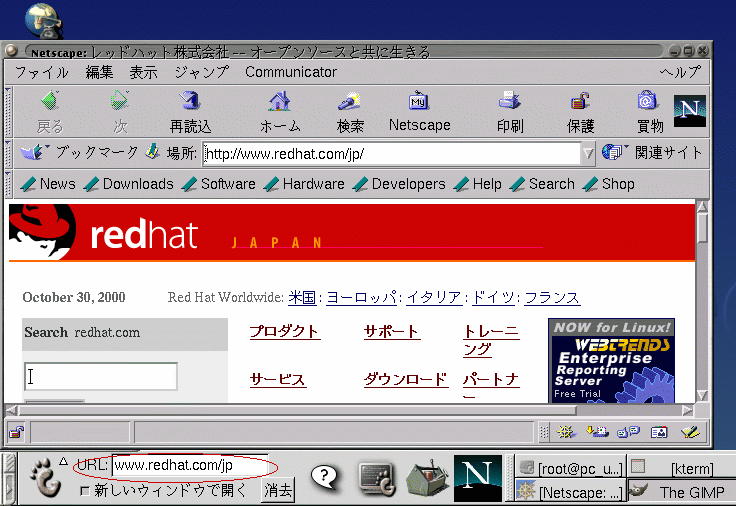The height and width of the screenshot is (506, 736).
Task: Go forward with the 次 toolbar button
Action: [x=120, y=112]
